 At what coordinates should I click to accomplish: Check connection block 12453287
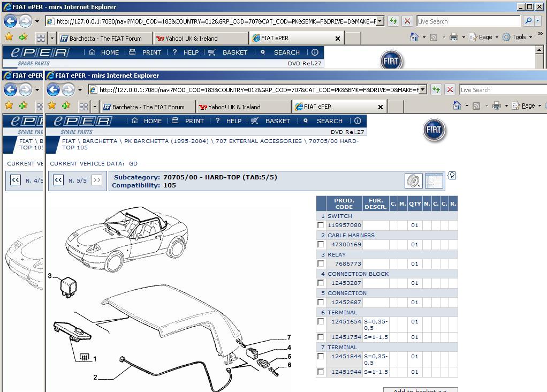321,283
